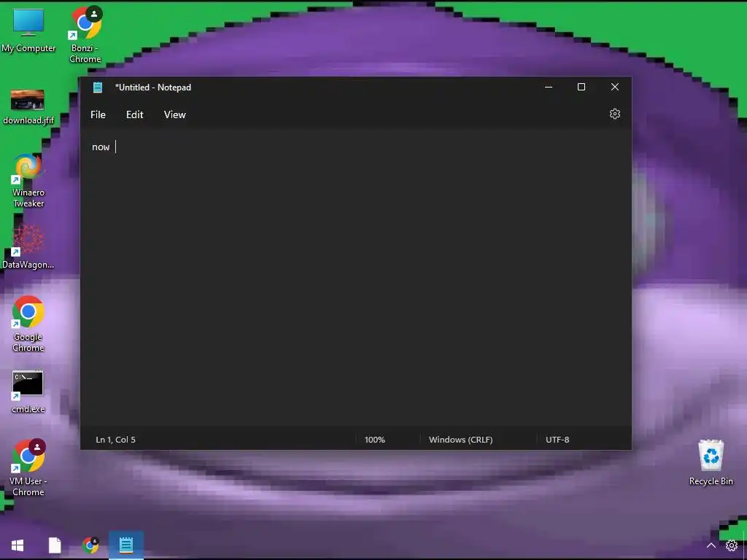The width and height of the screenshot is (747, 560).
Task: Open the Edit menu in Notepad
Action: pyautogui.click(x=135, y=114)
